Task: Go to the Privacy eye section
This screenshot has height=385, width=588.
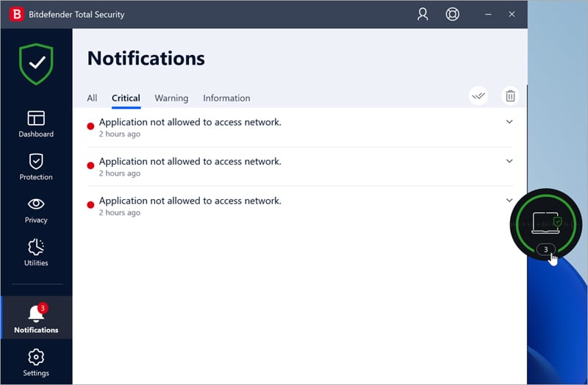Action: pyautogui.click(x=36, y=209)
